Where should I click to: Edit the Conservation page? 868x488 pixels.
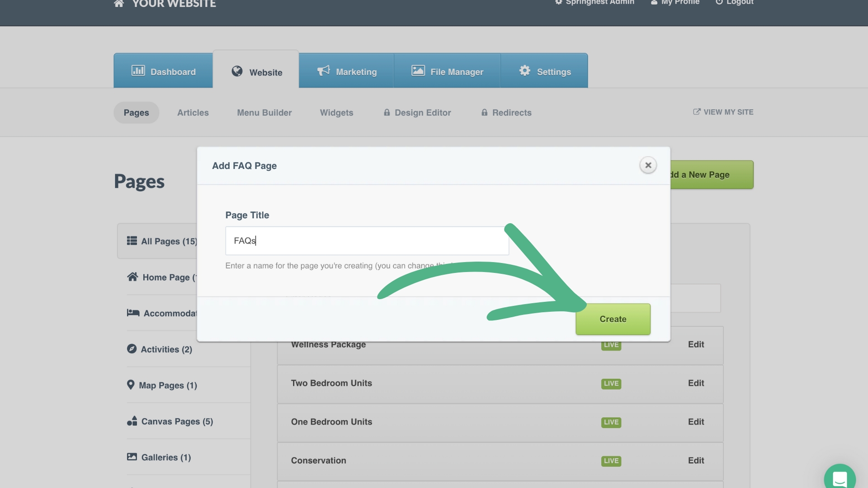coord(696,460)
